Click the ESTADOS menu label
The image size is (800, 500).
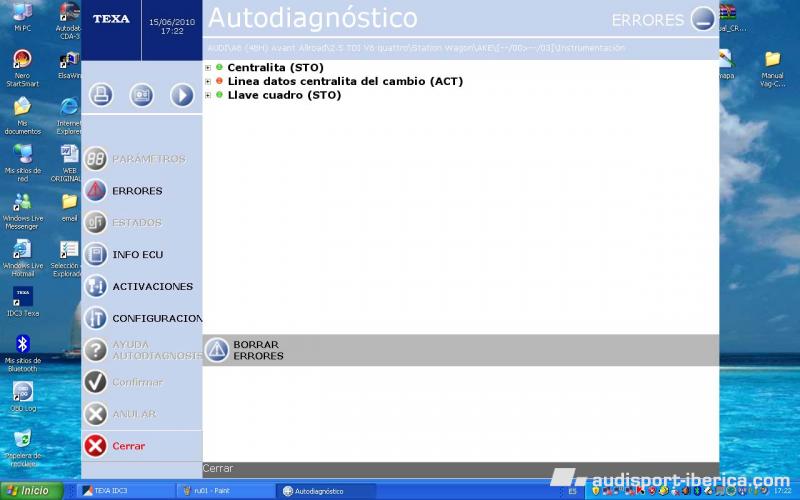pos(137,222)
